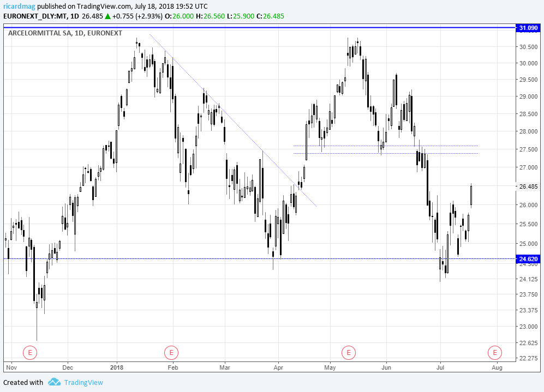Screen dimensions: 544x392
Task: Click the earnings marker near May
Action: [x=348, y=353]
